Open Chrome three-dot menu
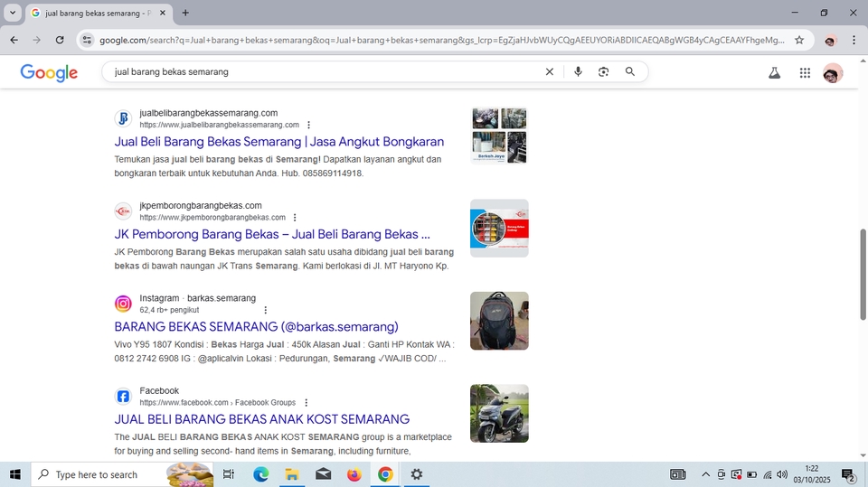The image size is (868, 487). pyautogui.click(x=854, y=40)
